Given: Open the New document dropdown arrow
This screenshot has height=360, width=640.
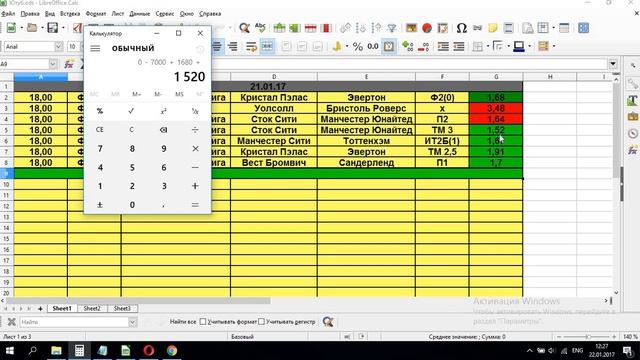Looking at the screenshot, I should [22, 28].
